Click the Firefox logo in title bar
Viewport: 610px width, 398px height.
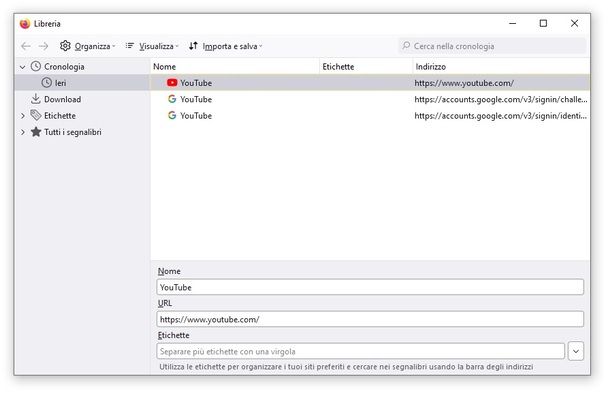coord(25,24)
